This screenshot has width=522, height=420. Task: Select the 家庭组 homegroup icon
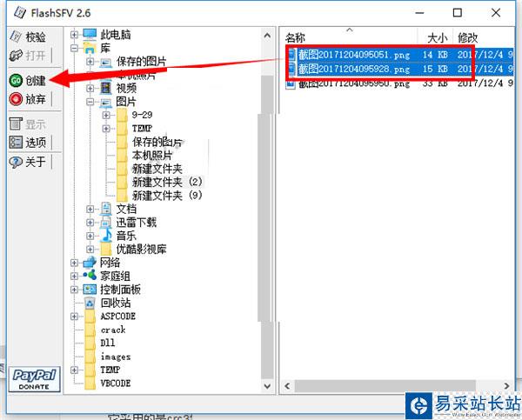90,276
